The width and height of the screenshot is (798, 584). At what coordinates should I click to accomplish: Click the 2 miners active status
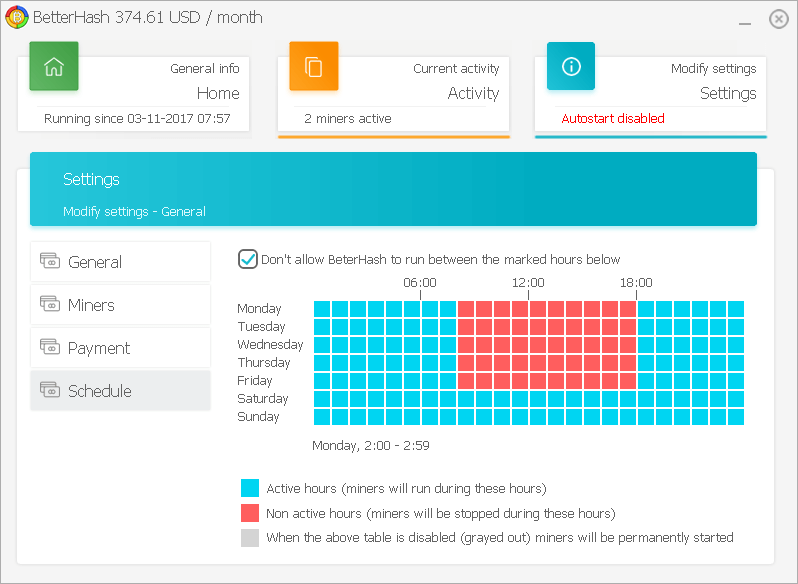347,118
